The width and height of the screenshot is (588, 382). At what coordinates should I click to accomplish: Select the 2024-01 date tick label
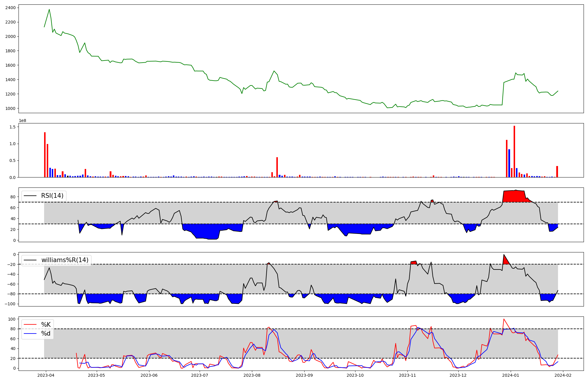[x=511, y=375]
